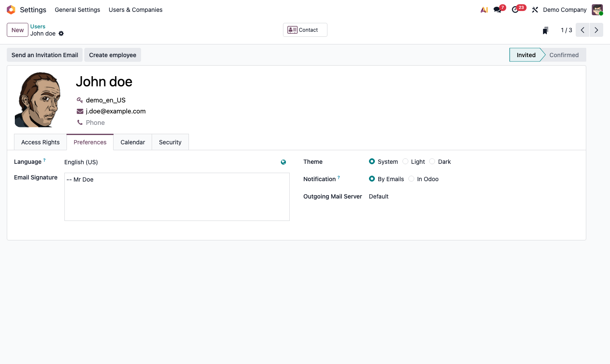
Task: View pending activities via clock icon
Action: (516, 9)
